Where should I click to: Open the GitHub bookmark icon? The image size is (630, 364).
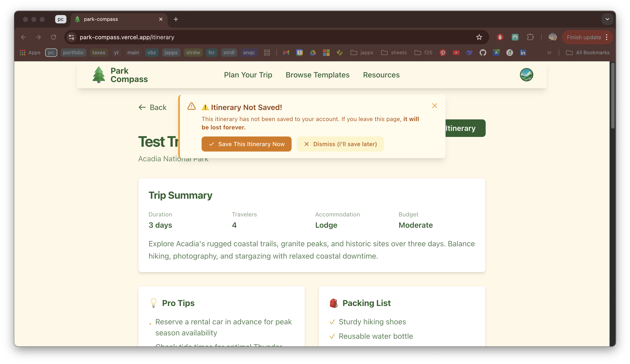[483, 52]
